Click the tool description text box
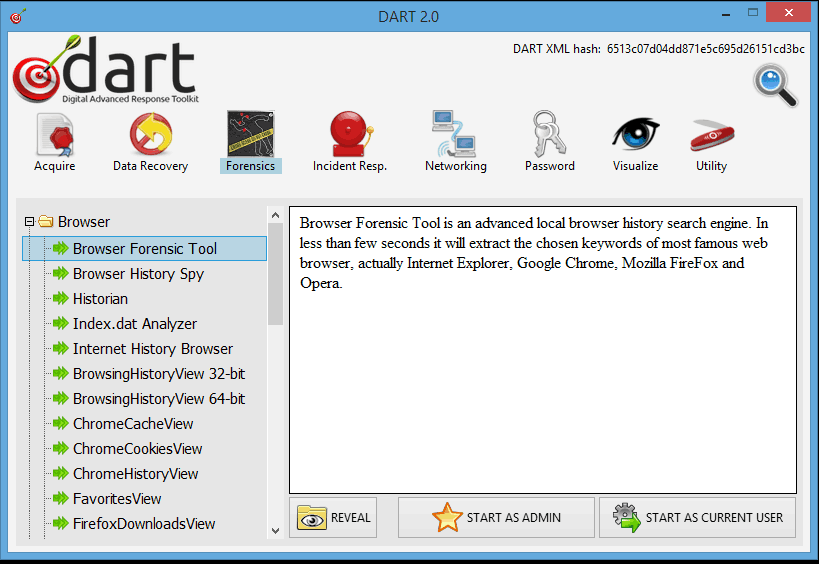Screen dimensions: 819x564 point(543,350)
